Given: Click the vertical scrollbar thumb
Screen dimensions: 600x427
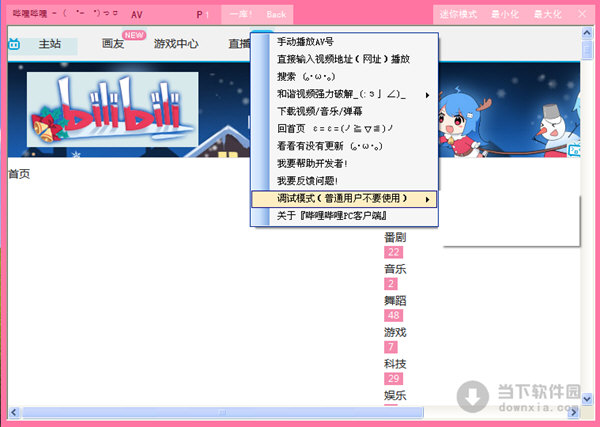Looking at the screenshot, I should pos(587,50).
